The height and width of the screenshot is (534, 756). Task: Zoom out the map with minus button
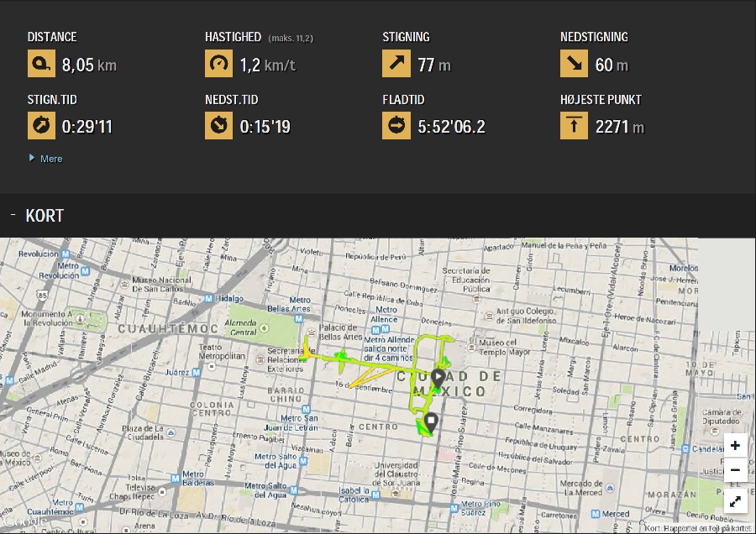click(735, 470)
